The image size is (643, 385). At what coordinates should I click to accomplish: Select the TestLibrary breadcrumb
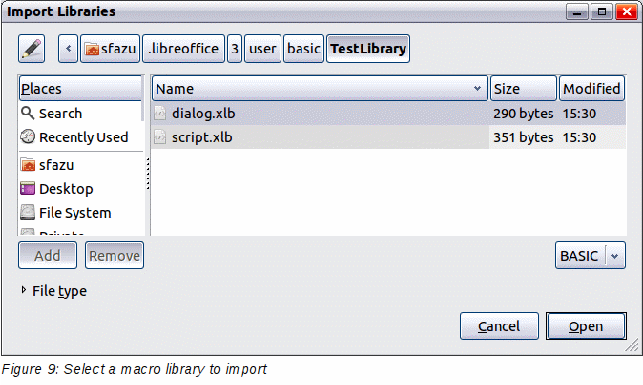pyautogui.click(x=368, y=49)
